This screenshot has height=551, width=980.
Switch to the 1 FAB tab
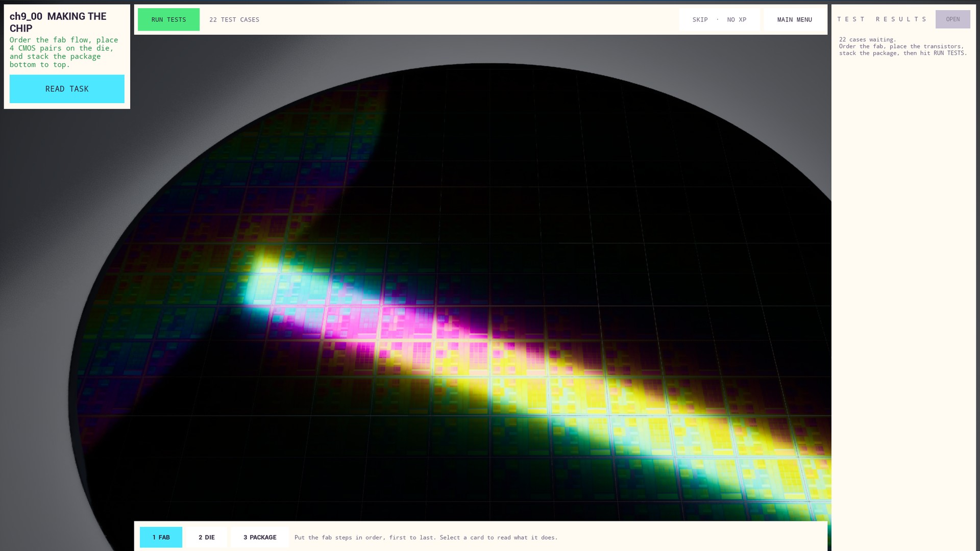tap(161, 537)
